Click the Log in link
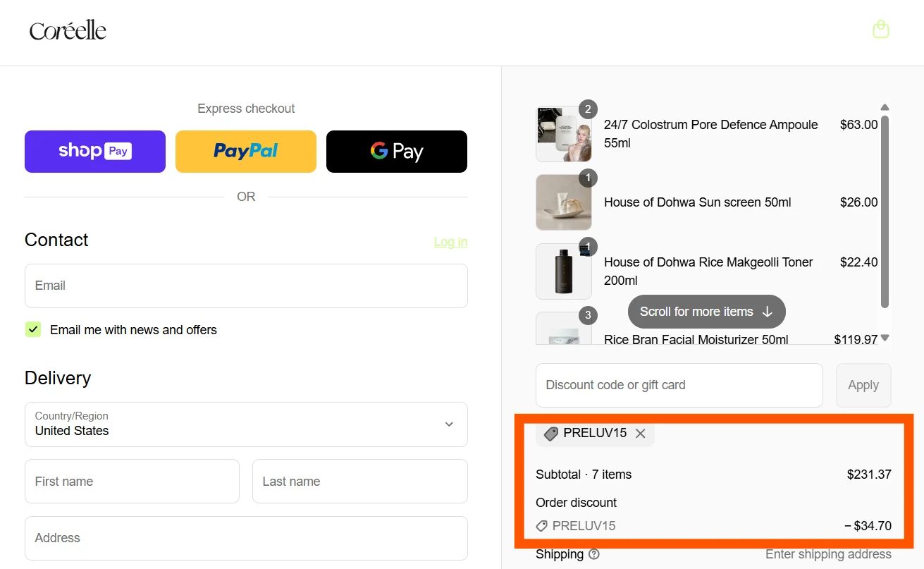This screenshot has width=924, height=569. [x=450, y=242]
